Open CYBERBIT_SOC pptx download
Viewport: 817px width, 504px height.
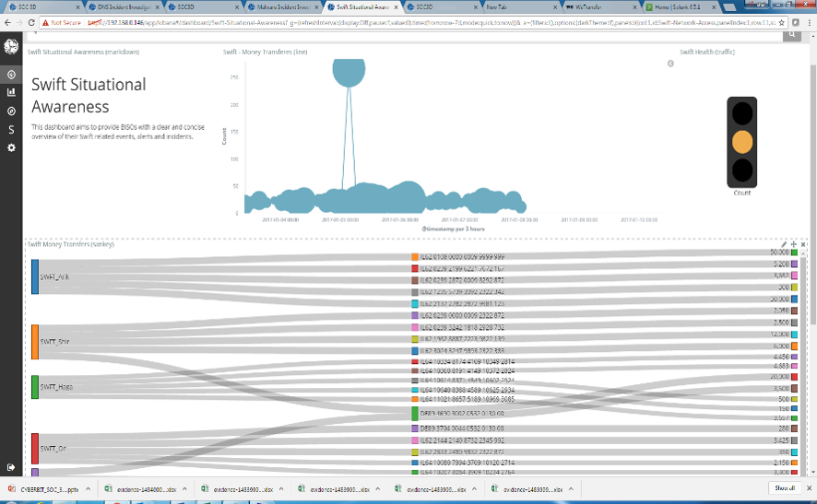tap(43, 489)
